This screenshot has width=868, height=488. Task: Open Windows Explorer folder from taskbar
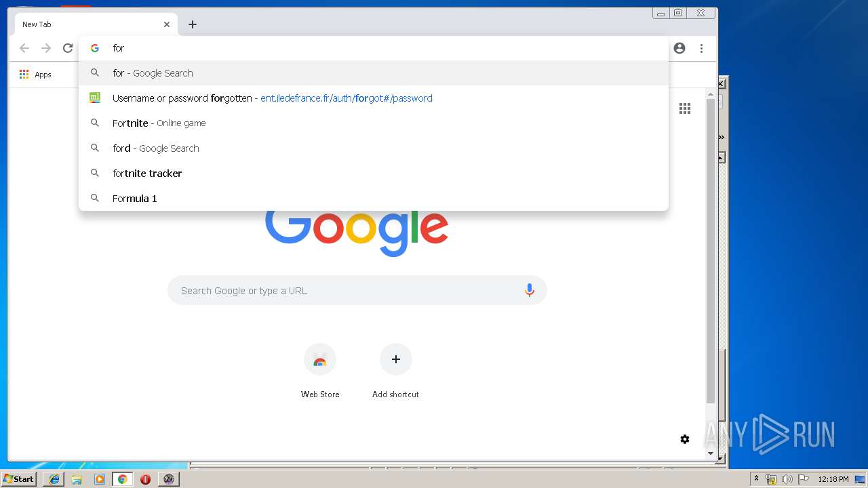point(77,479)
